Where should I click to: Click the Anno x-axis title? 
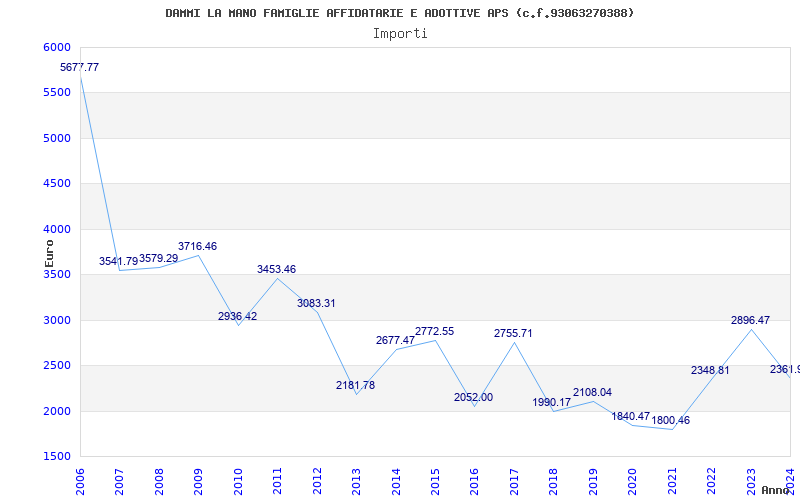click(x=774, y=490)
